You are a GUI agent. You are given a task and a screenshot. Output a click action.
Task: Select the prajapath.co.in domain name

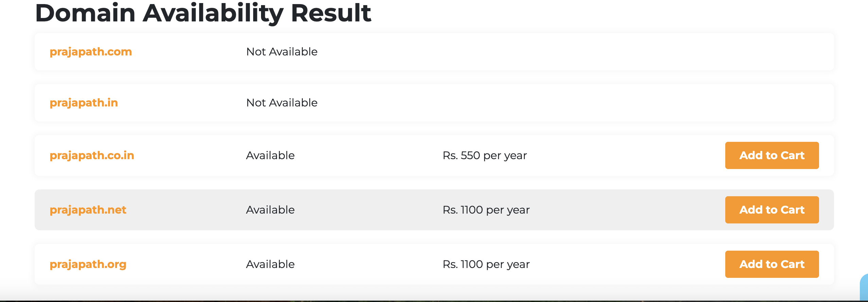click(x=92, y=155)
